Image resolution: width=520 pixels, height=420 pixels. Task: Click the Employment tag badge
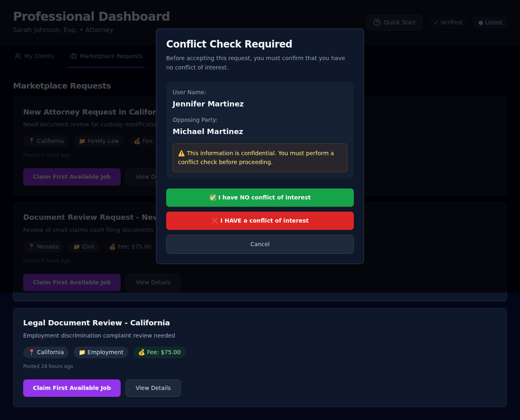click(101, 352)
